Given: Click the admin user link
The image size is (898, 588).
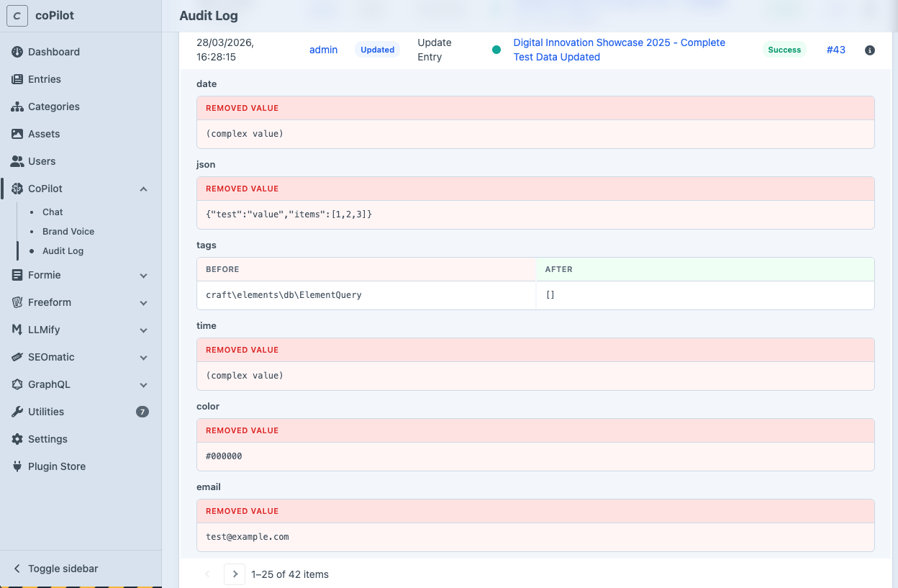Looking at the screenshot, I should 323,50.
